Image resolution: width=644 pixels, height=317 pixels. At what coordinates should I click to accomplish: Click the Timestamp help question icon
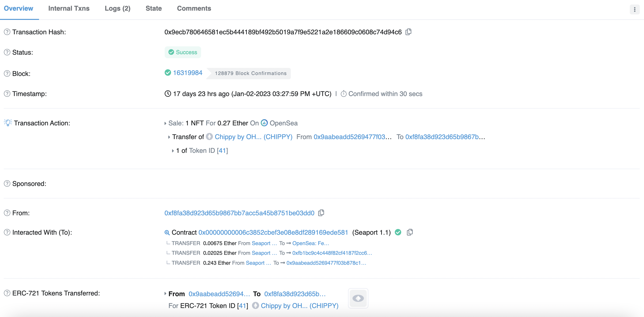(x=7, y=94)
